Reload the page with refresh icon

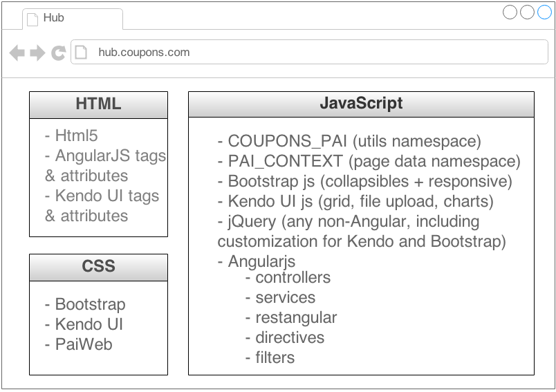click(x=59, y=53)
